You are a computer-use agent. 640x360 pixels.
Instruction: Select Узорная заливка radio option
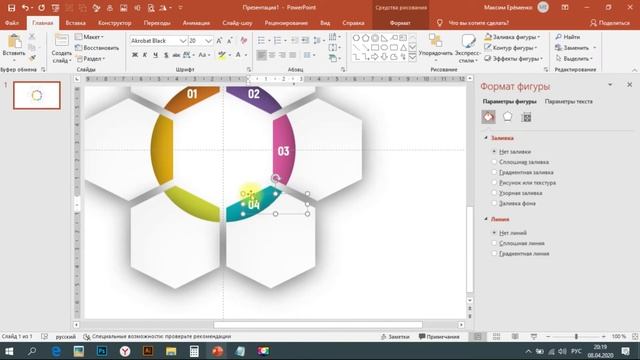pos(494,193)
